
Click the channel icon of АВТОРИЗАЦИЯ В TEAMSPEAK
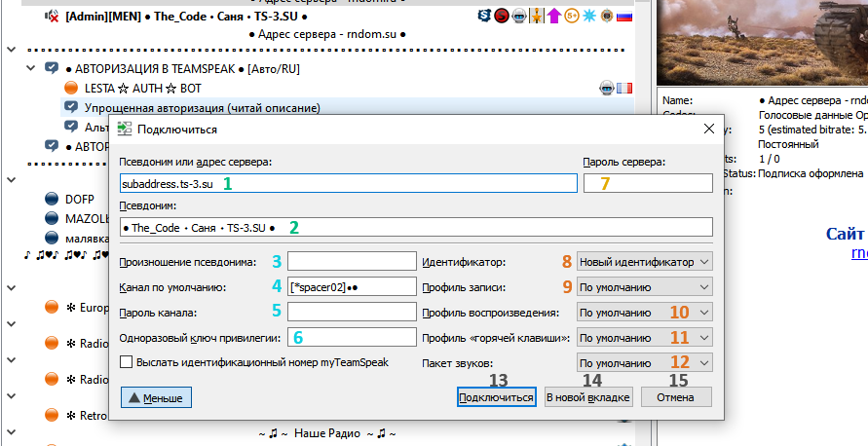point(52,68)
